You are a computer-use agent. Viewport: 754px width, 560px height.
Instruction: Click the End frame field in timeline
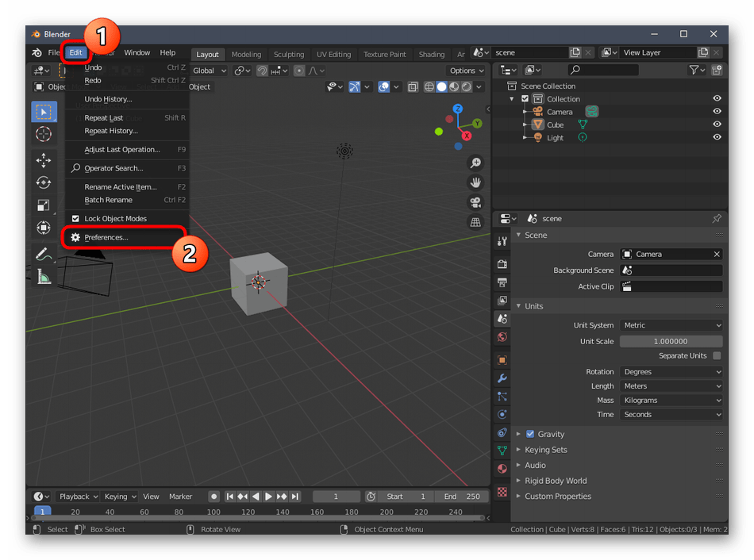[x=462, y=497]
